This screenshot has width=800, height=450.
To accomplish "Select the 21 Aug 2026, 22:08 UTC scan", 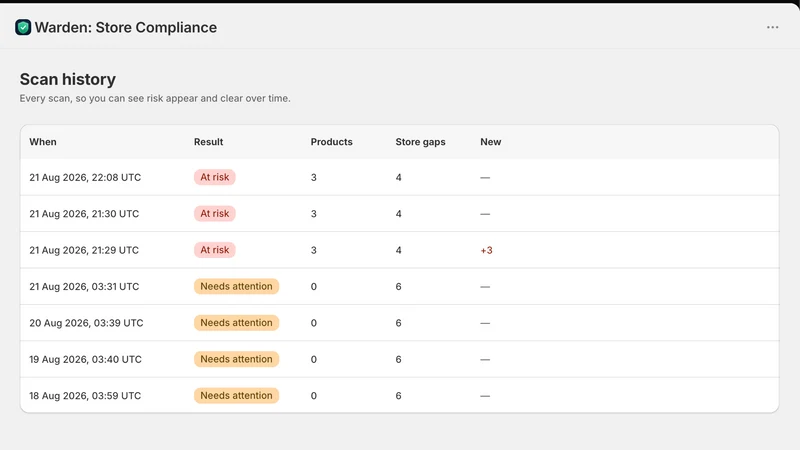I will pos(399,177).
